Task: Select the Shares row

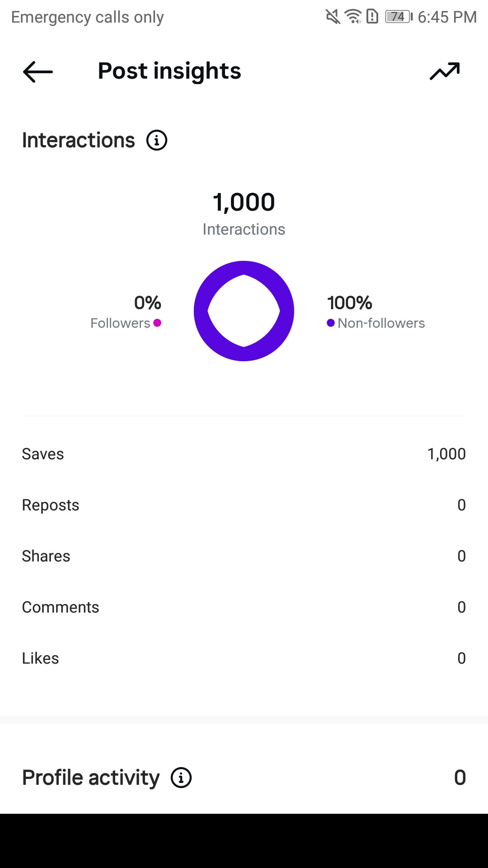Action: (x=244, y=556)
